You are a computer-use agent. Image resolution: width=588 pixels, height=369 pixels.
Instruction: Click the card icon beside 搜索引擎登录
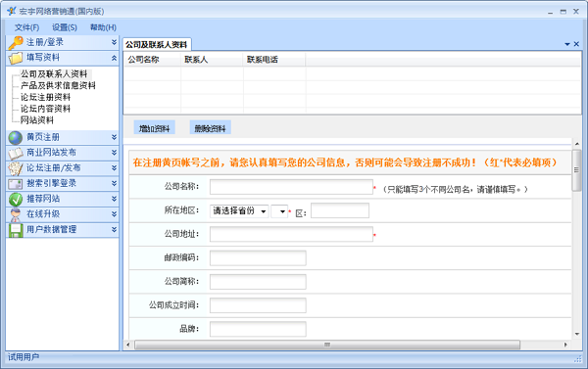(16, 184)
